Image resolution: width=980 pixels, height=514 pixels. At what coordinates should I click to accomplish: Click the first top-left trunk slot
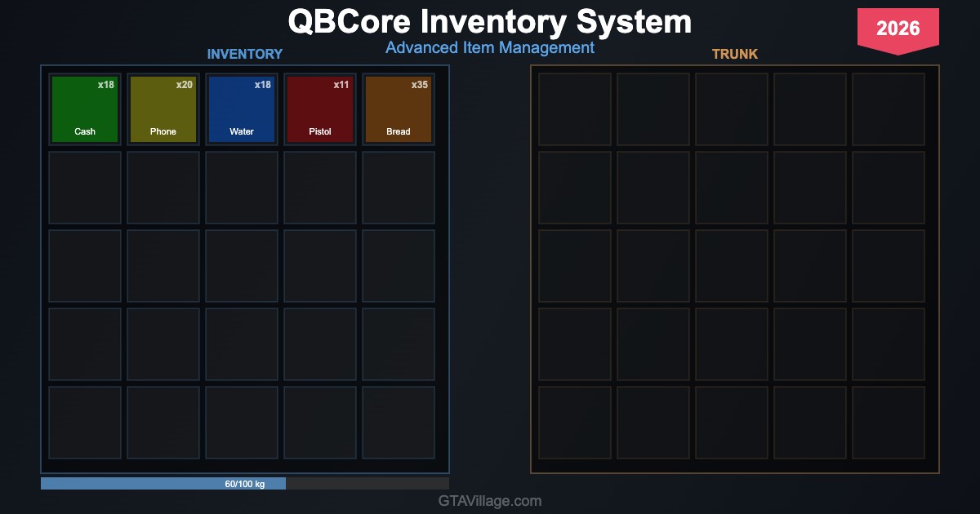click(575, 109)
